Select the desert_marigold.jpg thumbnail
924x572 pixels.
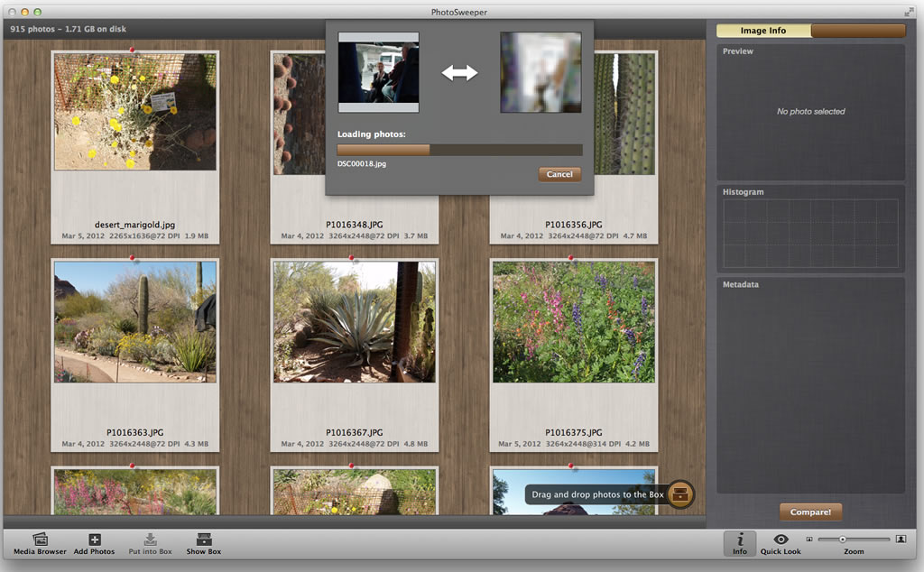tap(134, 111)
